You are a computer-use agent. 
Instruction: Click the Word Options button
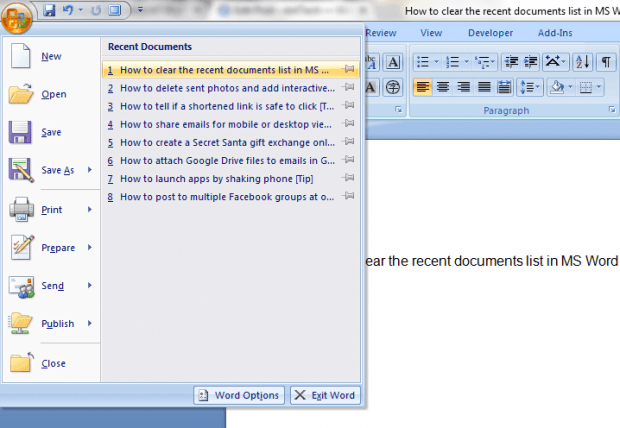pos(239,395)
